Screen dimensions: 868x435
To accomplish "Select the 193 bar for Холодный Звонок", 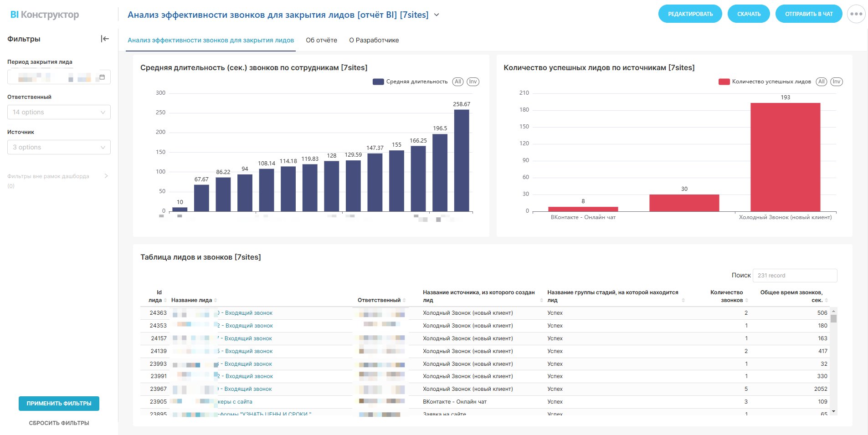I will click(x=786, y=157).
